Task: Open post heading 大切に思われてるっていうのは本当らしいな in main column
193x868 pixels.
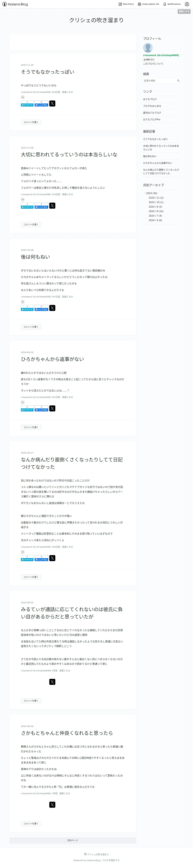Action: (x=69, y=154)
